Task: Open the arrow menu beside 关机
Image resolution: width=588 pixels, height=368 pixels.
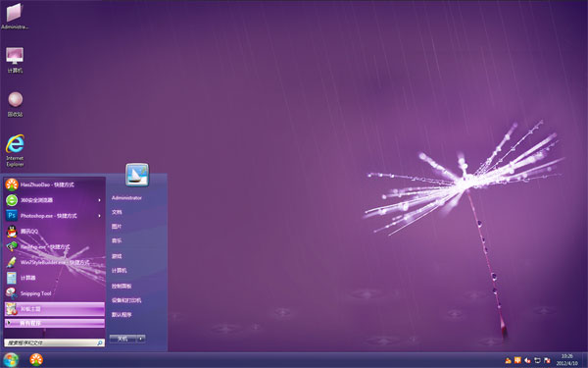Action: pyautogui.click(x=141, y=339)
